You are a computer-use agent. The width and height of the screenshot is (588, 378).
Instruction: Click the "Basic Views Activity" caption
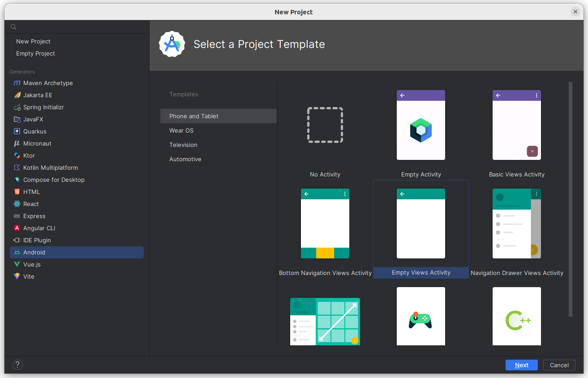click(517, 174)
